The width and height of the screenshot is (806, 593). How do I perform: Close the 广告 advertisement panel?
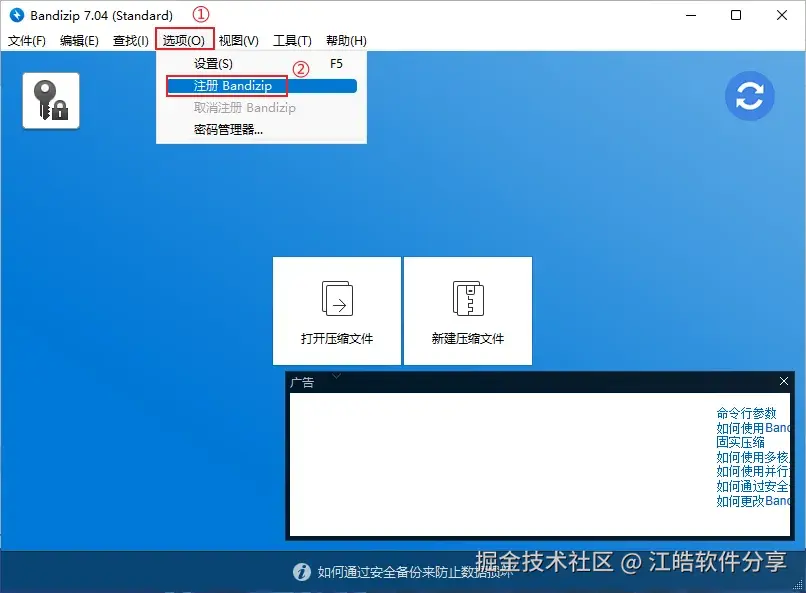(x=784, y=381)
